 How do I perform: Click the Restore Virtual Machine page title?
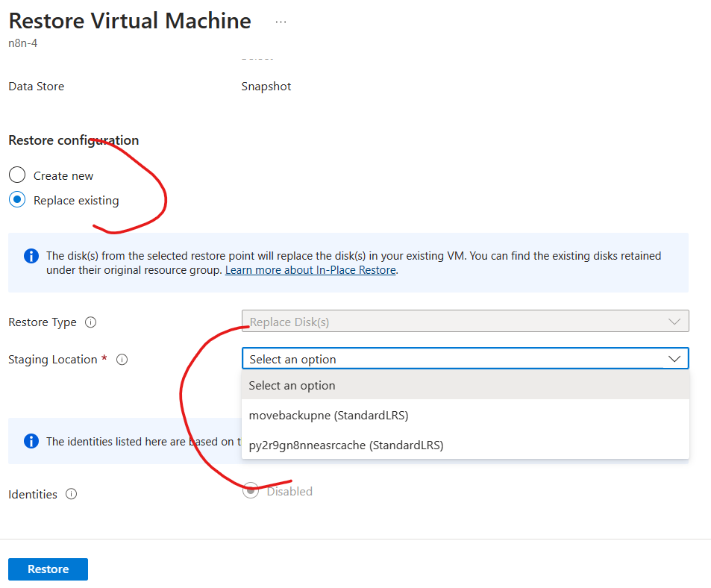(x=130, y=21)
